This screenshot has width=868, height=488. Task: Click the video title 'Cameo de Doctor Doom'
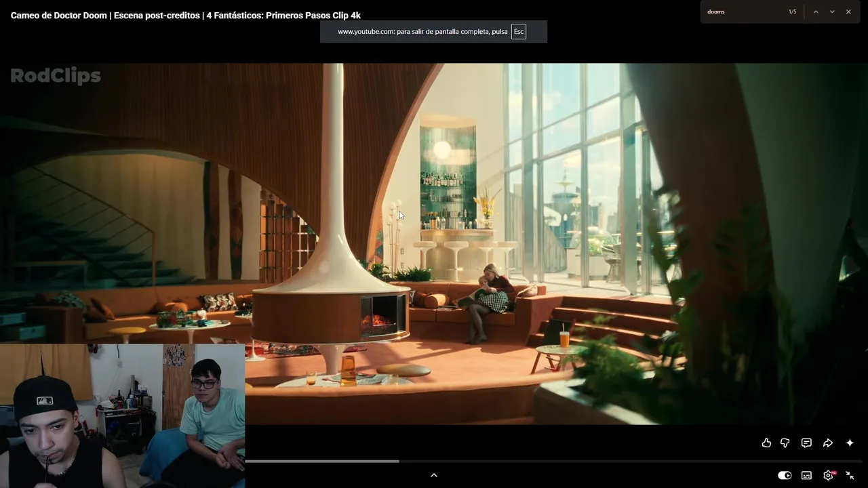[186, 15]
